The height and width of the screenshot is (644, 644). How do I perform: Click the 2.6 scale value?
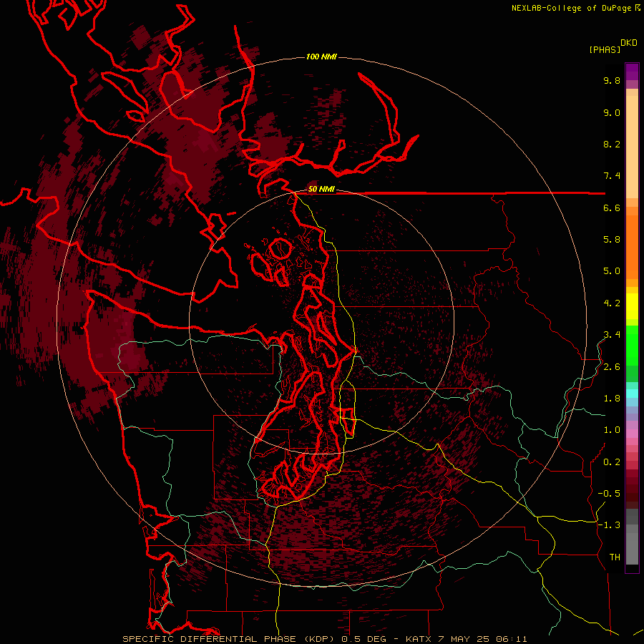(612, 367)
